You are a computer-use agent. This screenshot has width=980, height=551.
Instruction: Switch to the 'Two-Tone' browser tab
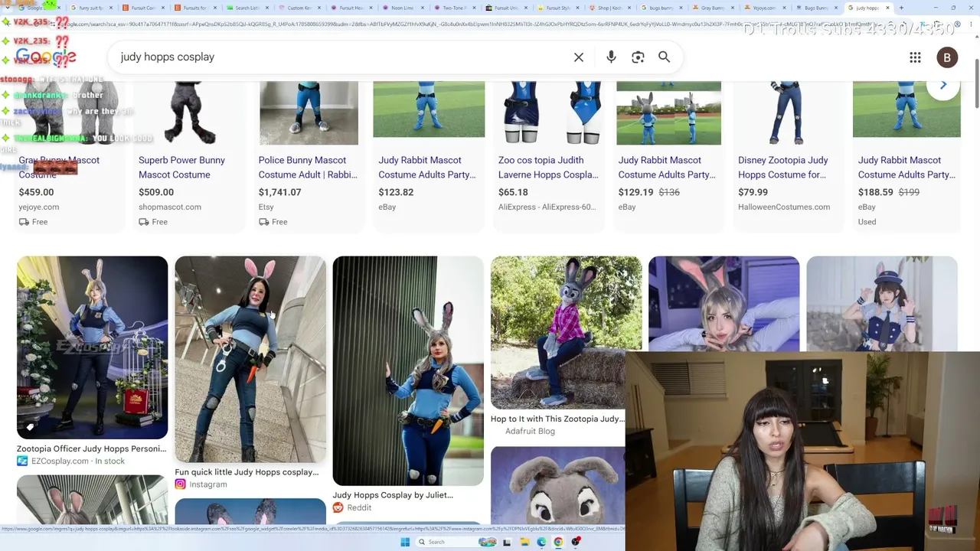click(x=453, y=8)
